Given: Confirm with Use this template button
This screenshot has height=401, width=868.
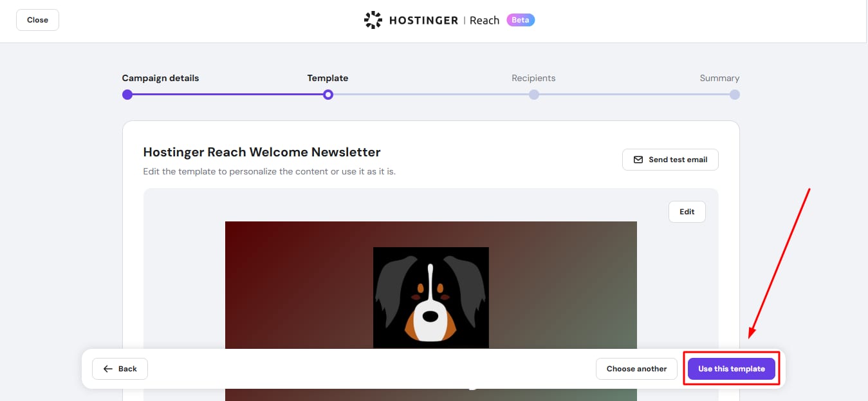Looking at the screenshot, I should click(x=731, y=369).
